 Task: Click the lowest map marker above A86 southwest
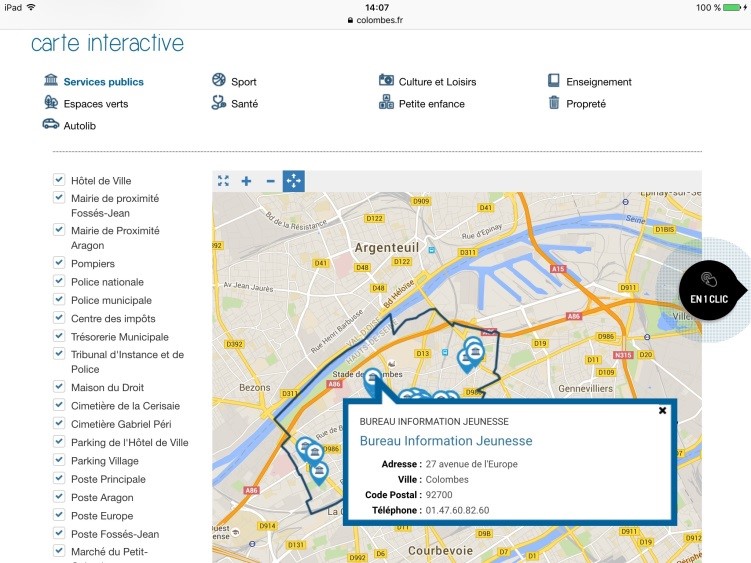click(319, 473)
